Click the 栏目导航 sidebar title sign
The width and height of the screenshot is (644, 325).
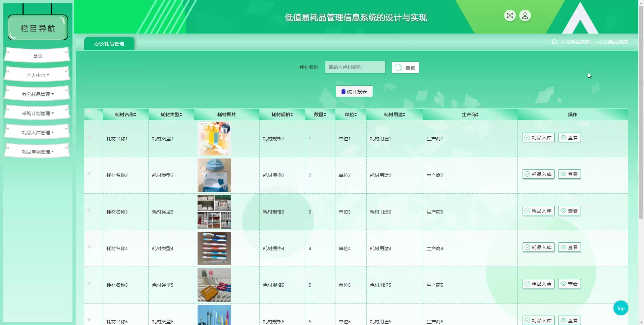(38, 28)
